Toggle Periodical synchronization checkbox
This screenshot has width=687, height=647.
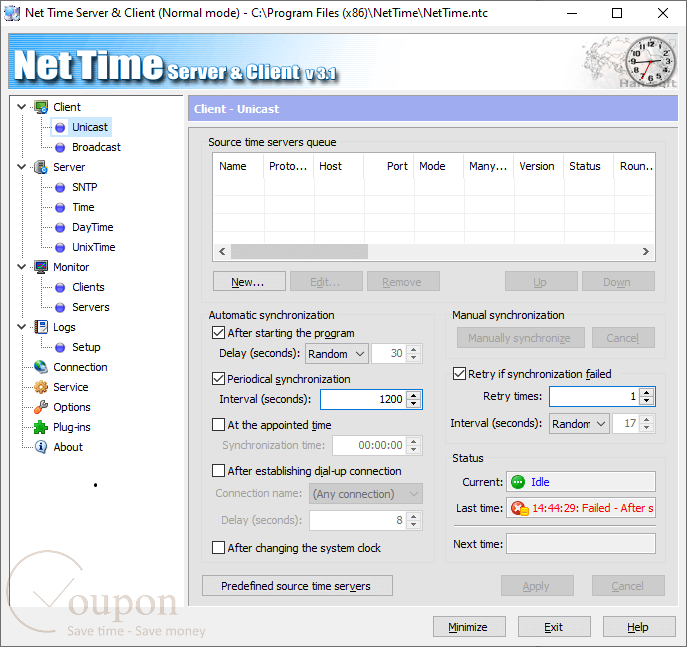point(218,378)
